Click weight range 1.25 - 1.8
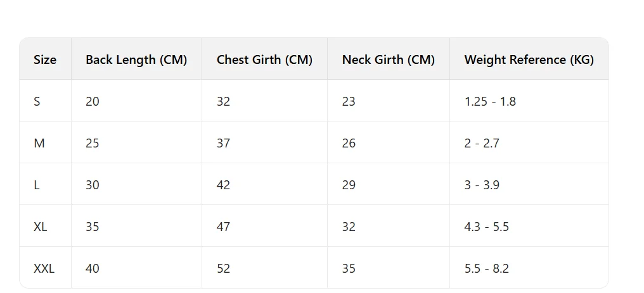 coord(490,101)
